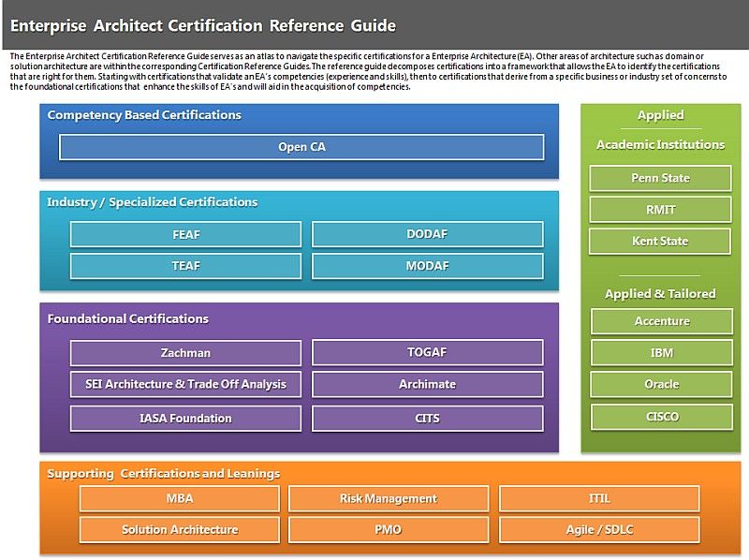Viewport: 749px width, 560px height.
Task: Click the Open CA certification box
Action: [301, 147]
